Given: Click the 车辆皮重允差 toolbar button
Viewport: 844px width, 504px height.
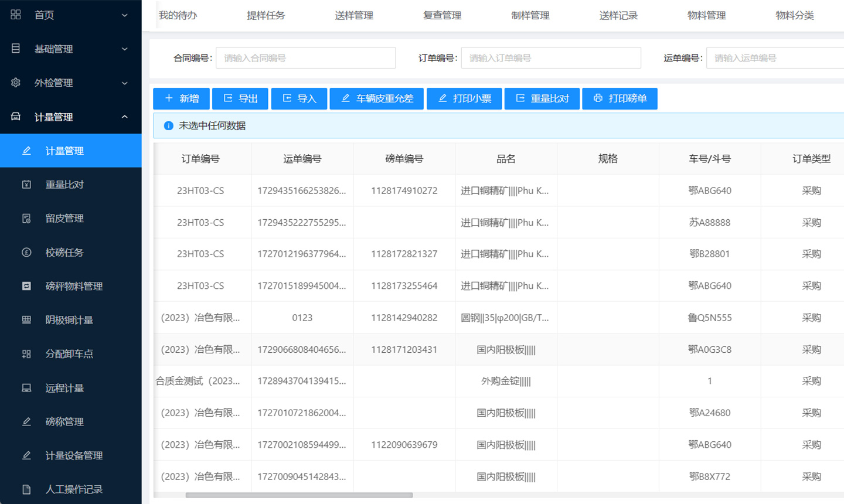Looking at the screenshot, I should [377, 98].
